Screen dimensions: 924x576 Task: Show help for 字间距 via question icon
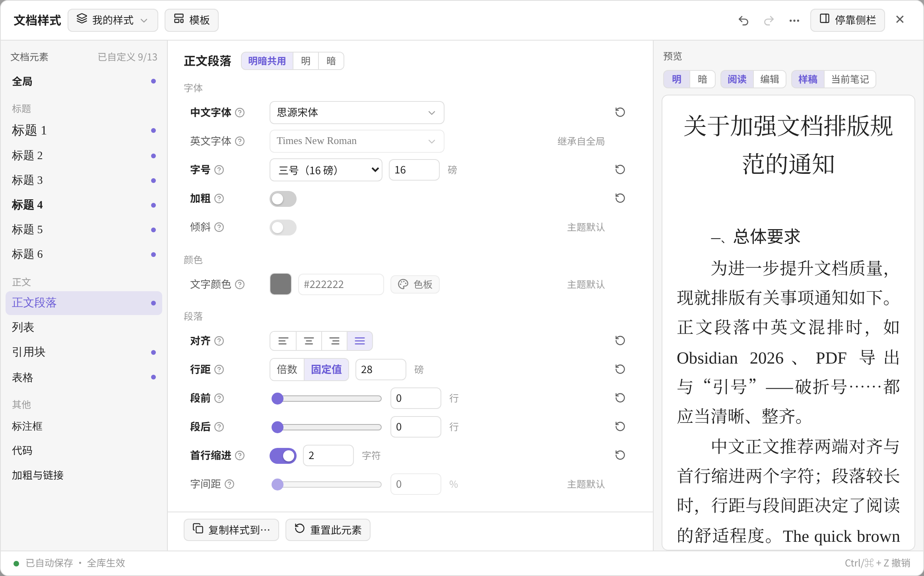click(229, 484)
